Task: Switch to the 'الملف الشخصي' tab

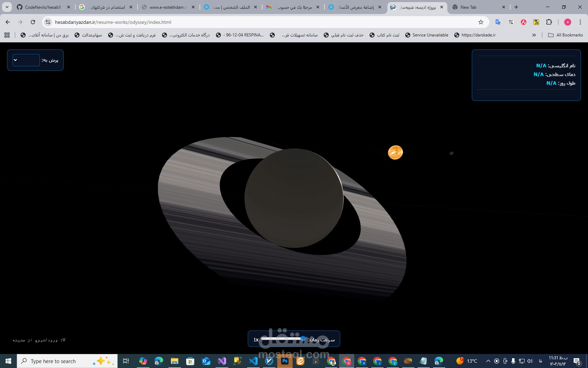Action: tap(231, 7)
